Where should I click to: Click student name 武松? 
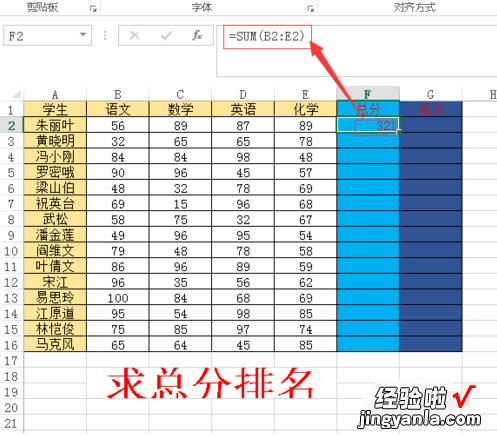pos(55,219)
